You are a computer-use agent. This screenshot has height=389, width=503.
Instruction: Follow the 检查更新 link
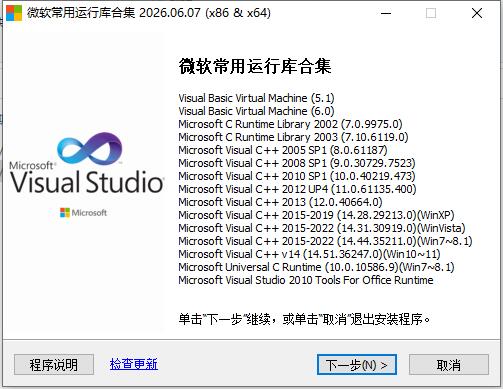[134, 364]
